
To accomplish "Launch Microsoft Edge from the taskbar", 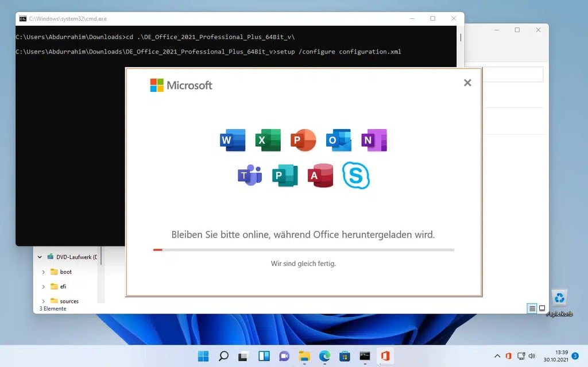I will coord(325,356).
